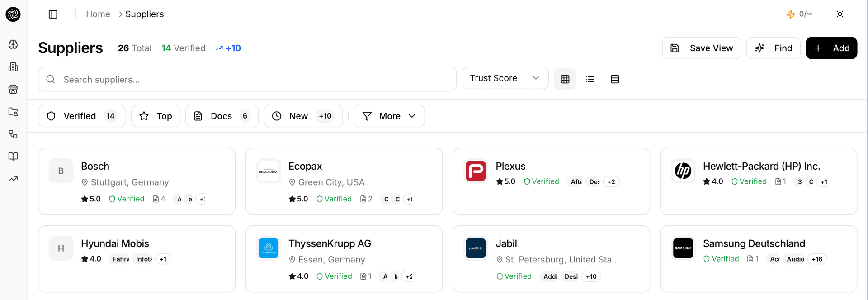Screen dimensions: 868x300
Task: Open the trending chart icon in sidebar
Action: click(13, 179)
